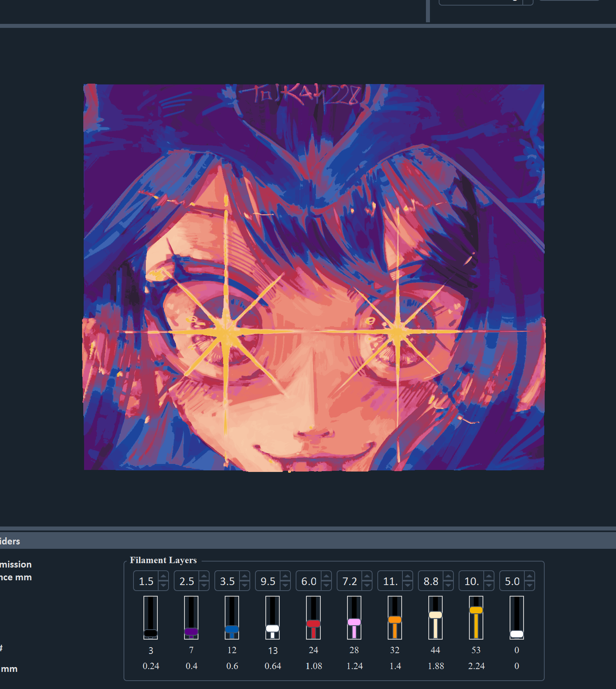Decrement the 5.0 spinbox on far right
This screenshot has width=616, height=689.
click(529, 585)
